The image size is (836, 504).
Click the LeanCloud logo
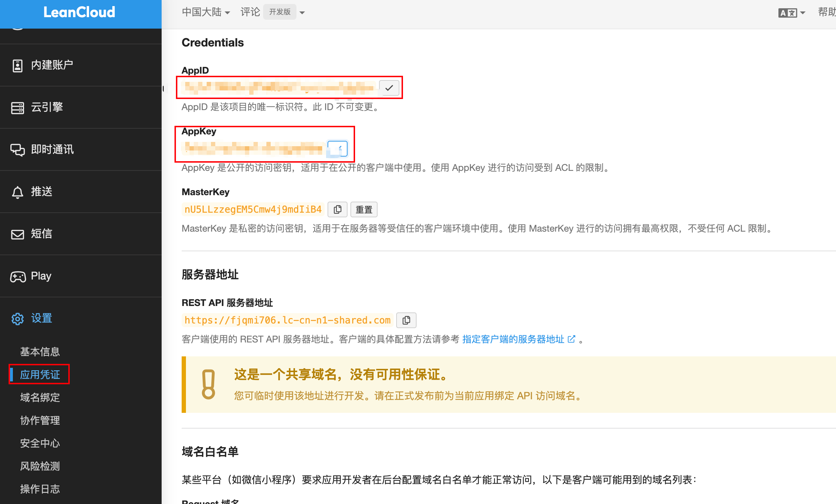coord(79,12)
